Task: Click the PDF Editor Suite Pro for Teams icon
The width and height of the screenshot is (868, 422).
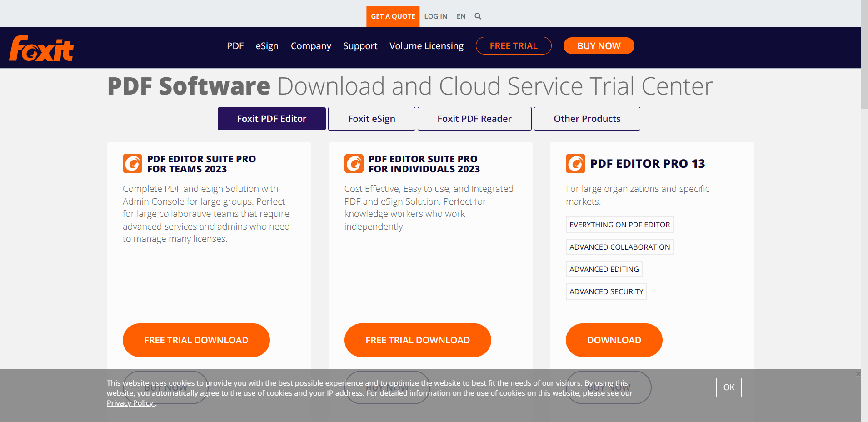Action: click(x=132, y=164)
